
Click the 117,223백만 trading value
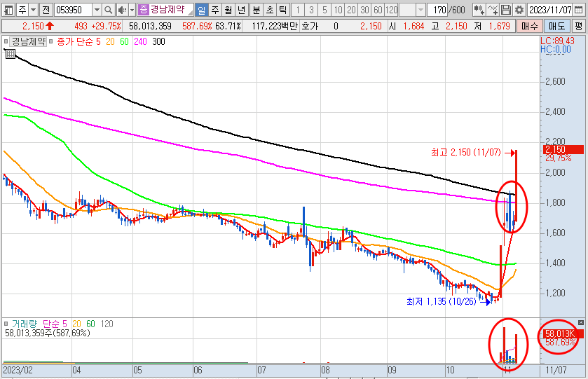[275, 26]
